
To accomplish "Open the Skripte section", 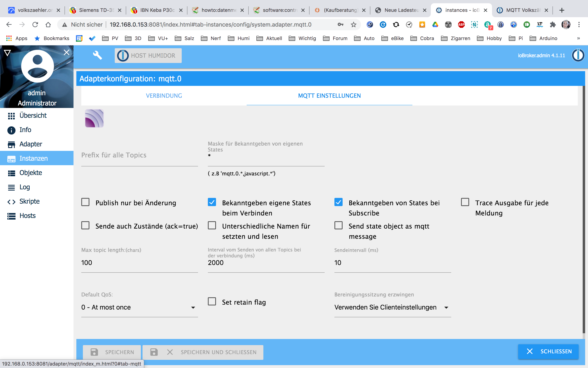I will pos(37,201).
